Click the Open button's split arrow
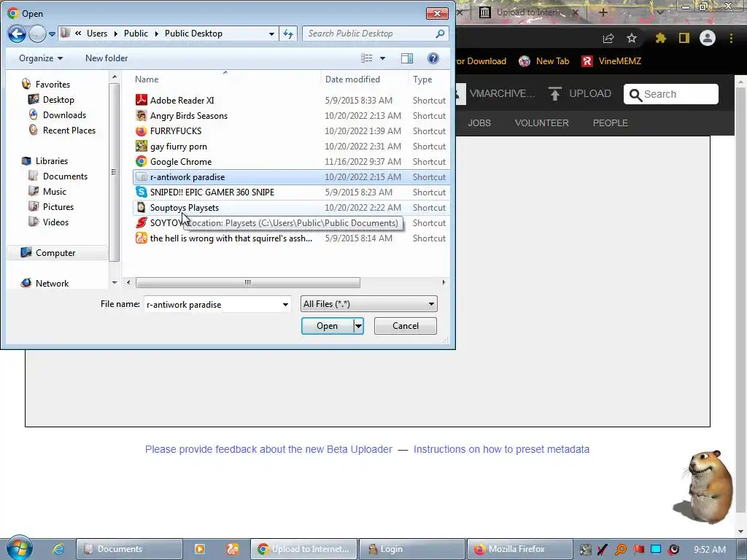The image size is (747, 560). tap(358, 326)
